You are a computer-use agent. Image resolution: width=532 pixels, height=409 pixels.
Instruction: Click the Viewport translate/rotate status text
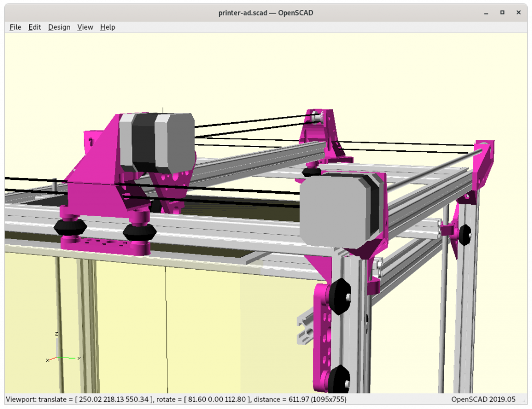point(176,399)
